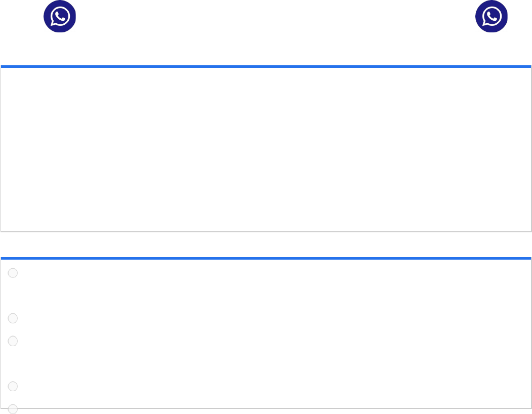Mark the radio button second from top

tap(13, 318)
